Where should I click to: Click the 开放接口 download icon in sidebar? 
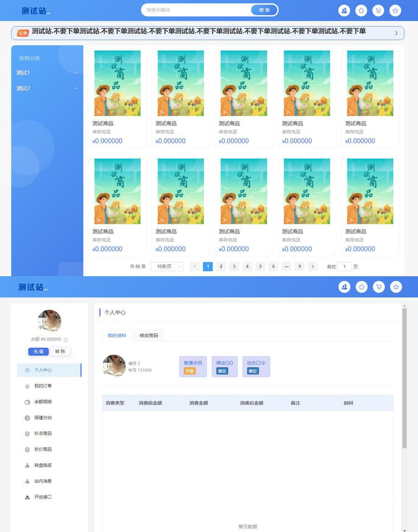(x=28, y=497)
